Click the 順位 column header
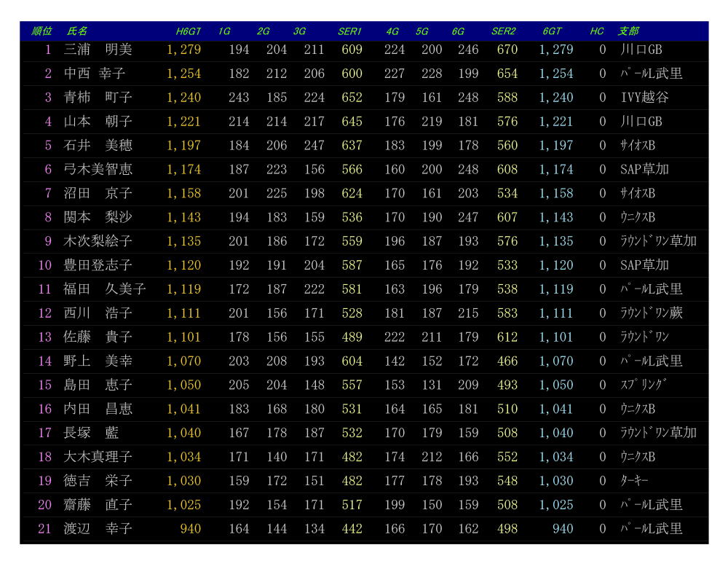This screenshot has width=728, height=561. [41, 31]
